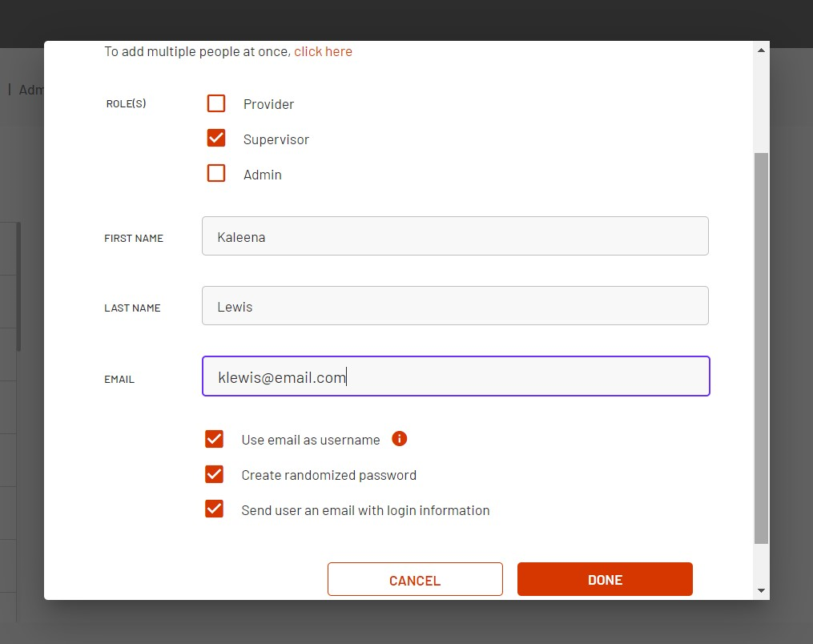
Task: Click the Supervisor label text
Action: pyautogui.click(x=276, y=139)
